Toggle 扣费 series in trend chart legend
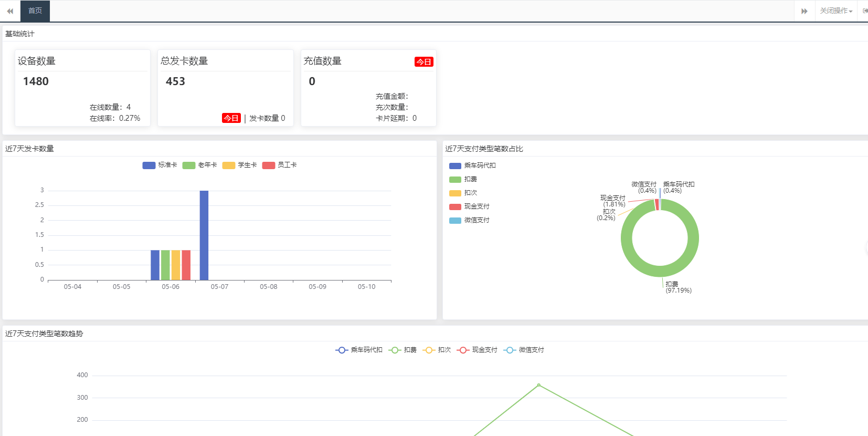Viewport: 868px width, 436px height. click(403, 350)
